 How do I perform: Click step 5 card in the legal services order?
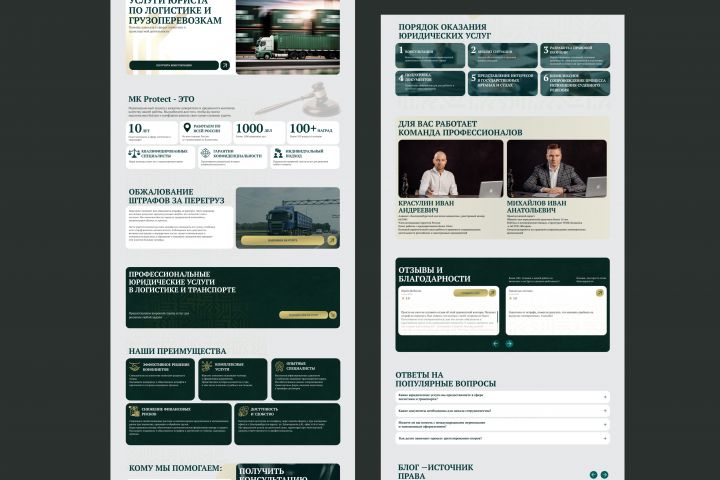pyautogui.click(x=503, y=83)
